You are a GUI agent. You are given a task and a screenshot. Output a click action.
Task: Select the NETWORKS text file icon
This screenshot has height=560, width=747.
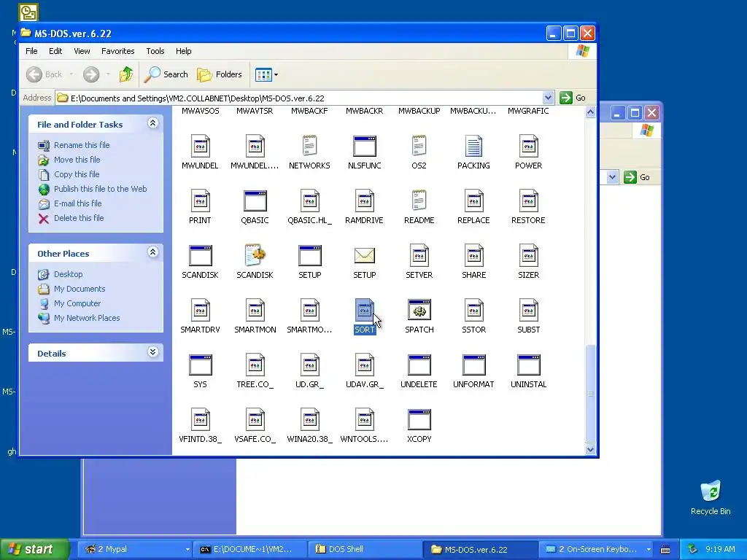click(x=309, y=146)
